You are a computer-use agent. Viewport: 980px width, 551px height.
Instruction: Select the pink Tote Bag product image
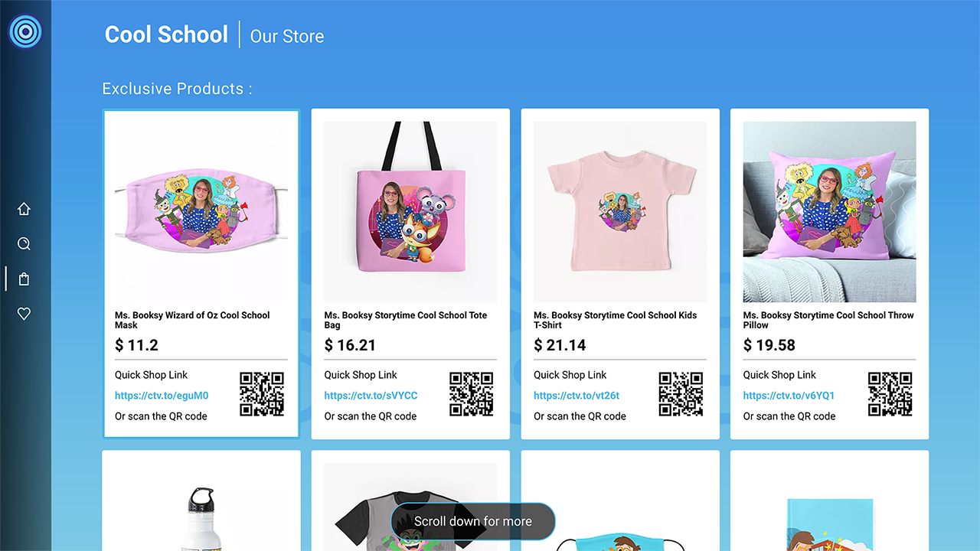[410, 212]
